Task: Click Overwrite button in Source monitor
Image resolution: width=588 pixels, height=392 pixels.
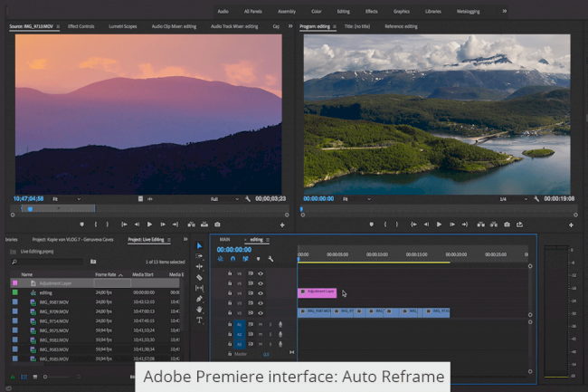Action: (204, 225)
